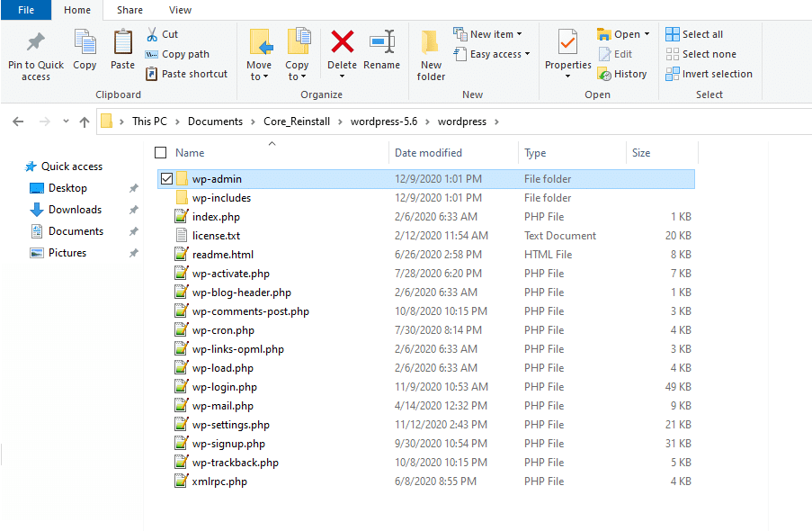Click the Copy icon in the Clipboard group

[x=85, y=51]
